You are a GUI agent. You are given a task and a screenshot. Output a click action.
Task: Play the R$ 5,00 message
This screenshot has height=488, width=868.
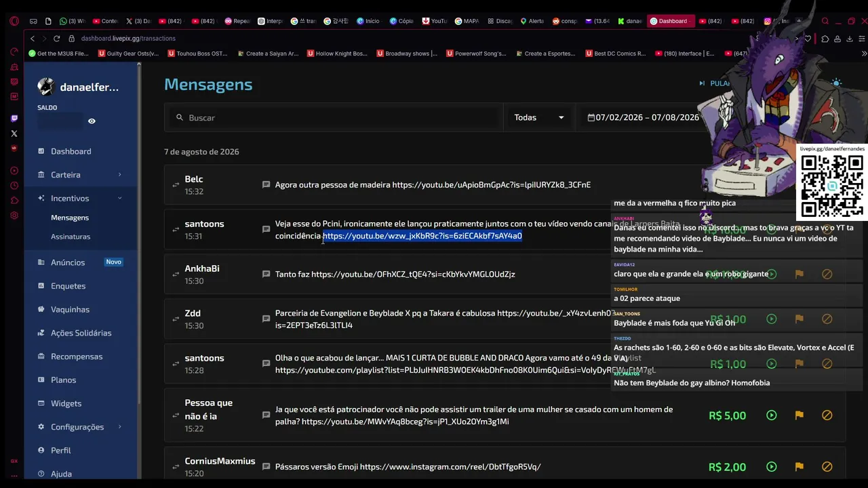(772, 415)
